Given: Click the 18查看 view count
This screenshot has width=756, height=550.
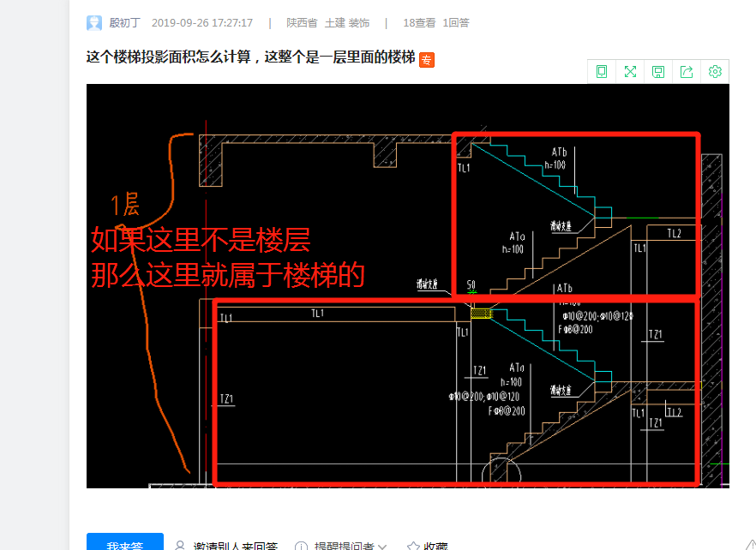Looking at the screenshot, I should (x=419, y=22).
